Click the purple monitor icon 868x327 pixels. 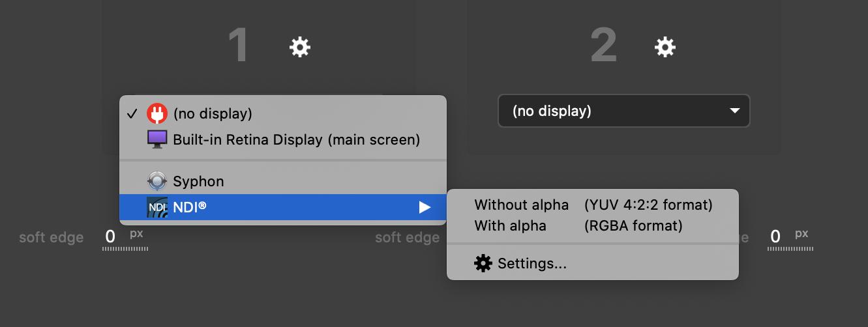(x=157, y=139)
